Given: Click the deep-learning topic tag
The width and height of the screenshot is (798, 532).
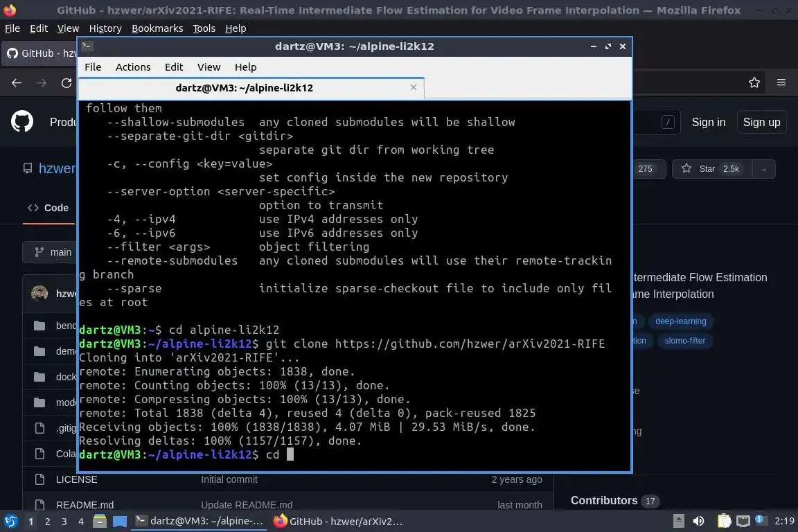Looking at the screenshot, I should pyautogui.click(x=680, y=321).
